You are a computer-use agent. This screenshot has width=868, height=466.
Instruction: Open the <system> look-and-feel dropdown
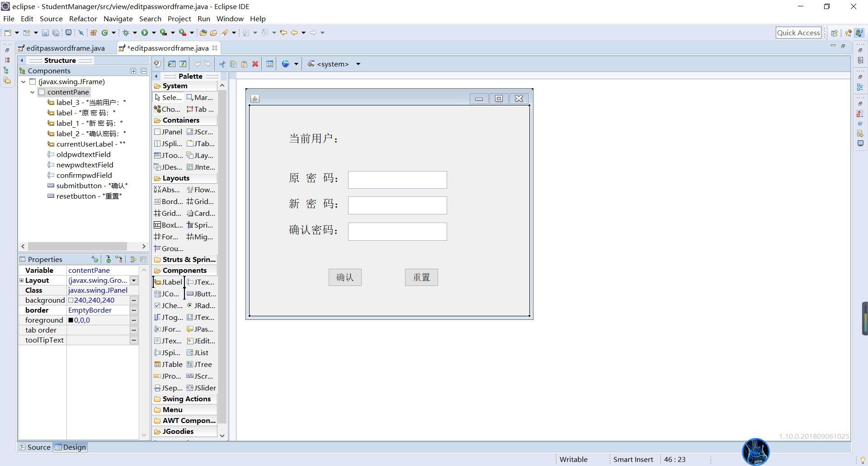click(358, 64)
